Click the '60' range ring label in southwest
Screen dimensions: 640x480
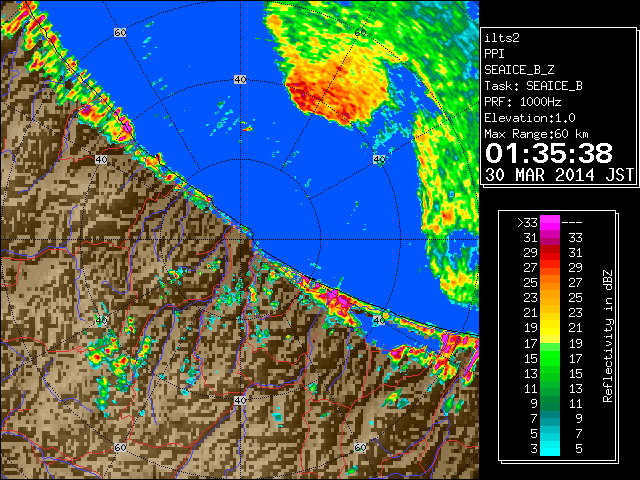click(120, 447)
